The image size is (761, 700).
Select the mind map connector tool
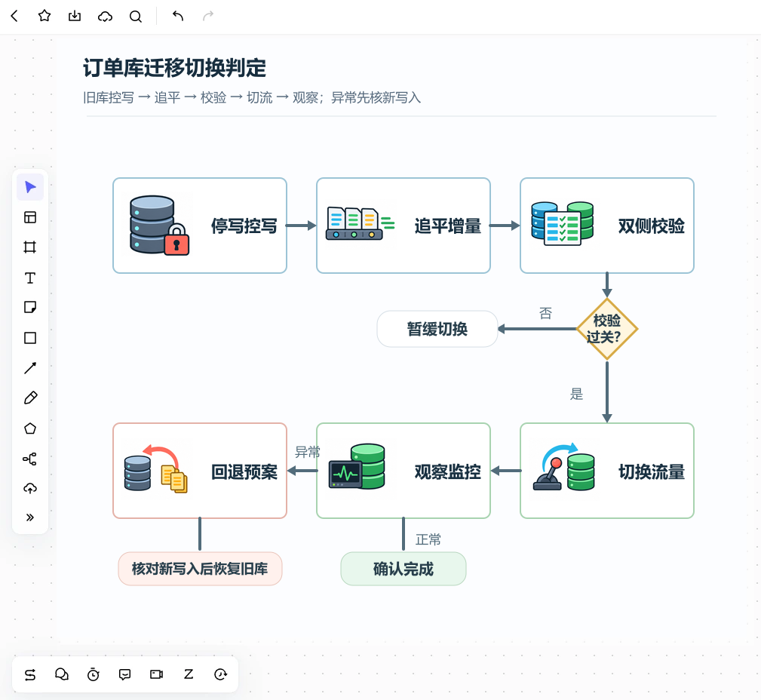[30, 459]
